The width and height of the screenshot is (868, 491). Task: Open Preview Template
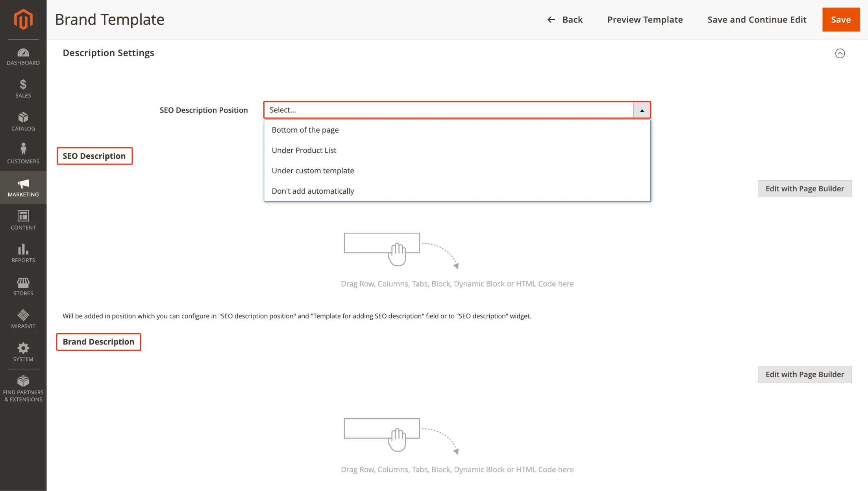point(645,19)
